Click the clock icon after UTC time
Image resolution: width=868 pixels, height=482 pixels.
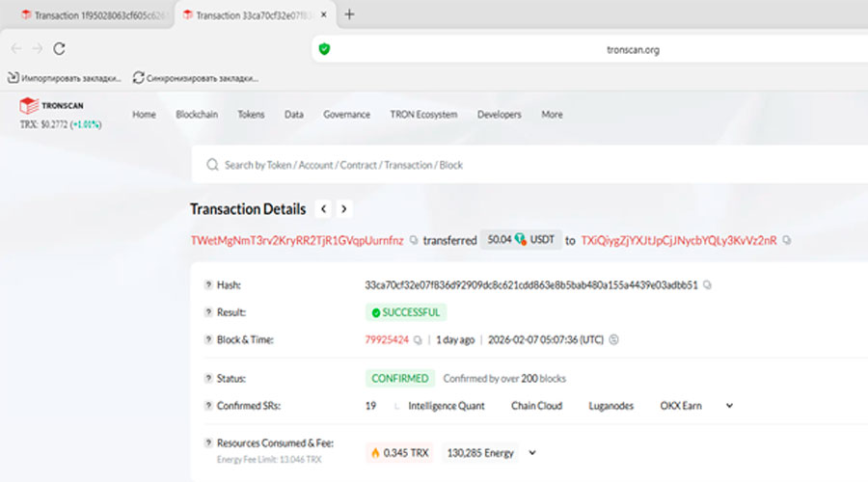613,339
